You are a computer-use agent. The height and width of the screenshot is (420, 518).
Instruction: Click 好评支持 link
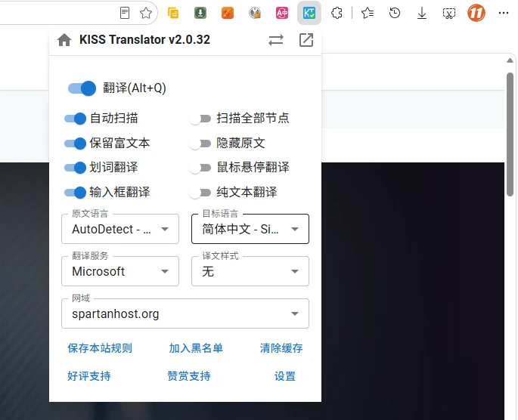coord(89,375)
